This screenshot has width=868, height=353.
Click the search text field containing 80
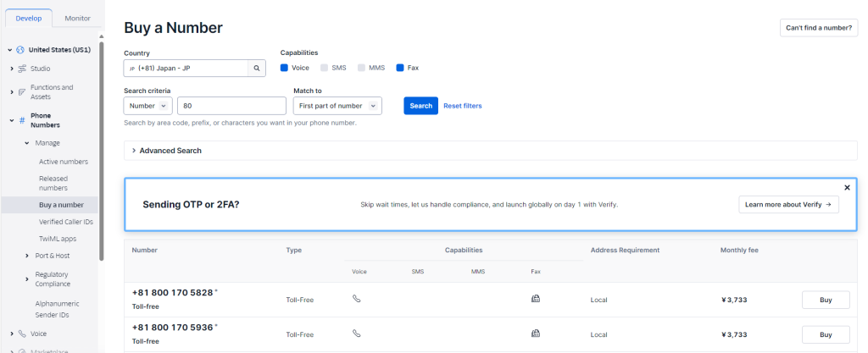231,106
